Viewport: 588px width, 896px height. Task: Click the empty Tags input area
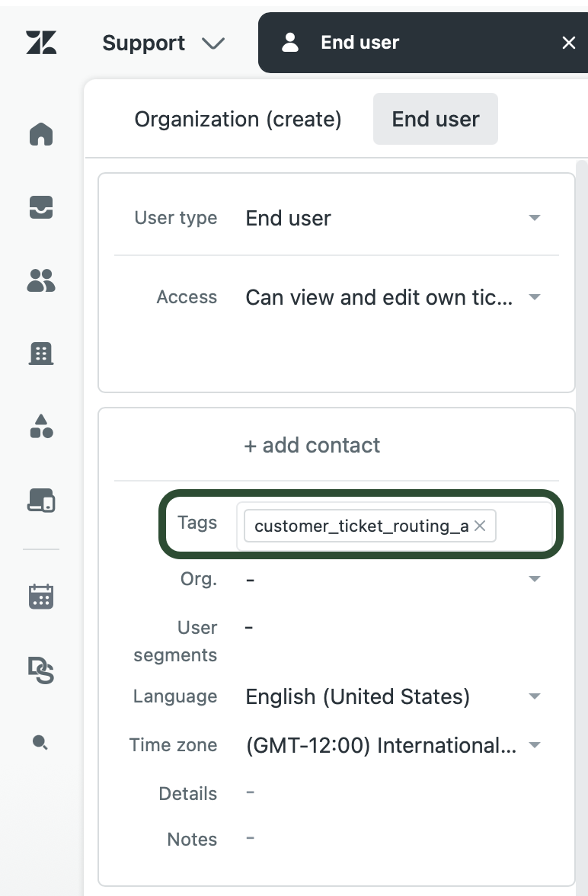click(x=522, y=526)
